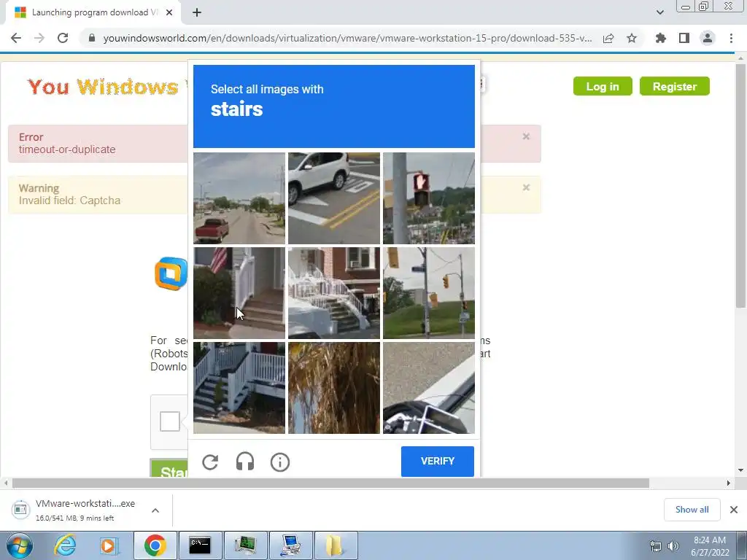Switch to the audio captcha challenge
The image size is (747, 560).
[x=245, y=462]
